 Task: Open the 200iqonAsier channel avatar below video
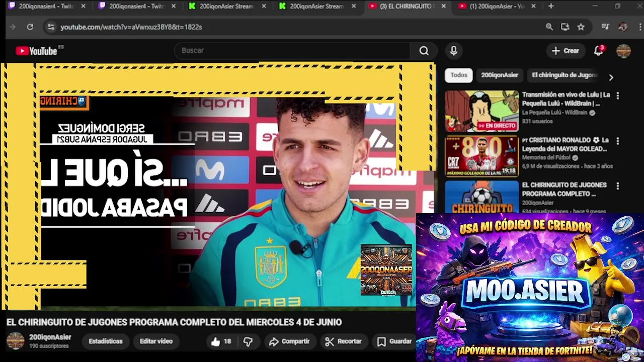coord(15,341)
